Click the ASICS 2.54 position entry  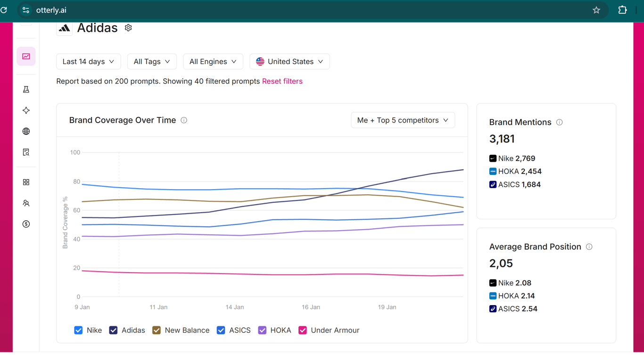click(x=513, y=309)
